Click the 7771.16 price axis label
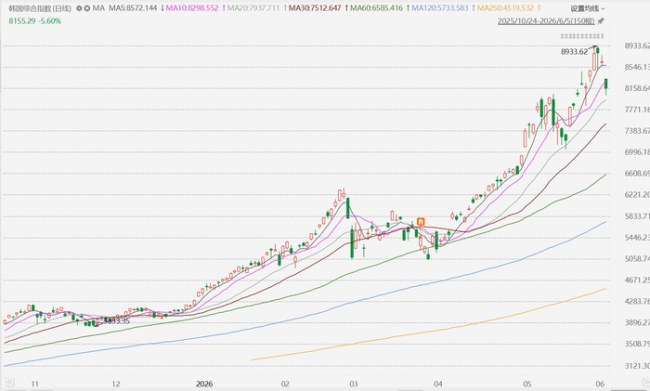This screenshot has width=650, height=391. pyautogui.click(x=637, y=110)
